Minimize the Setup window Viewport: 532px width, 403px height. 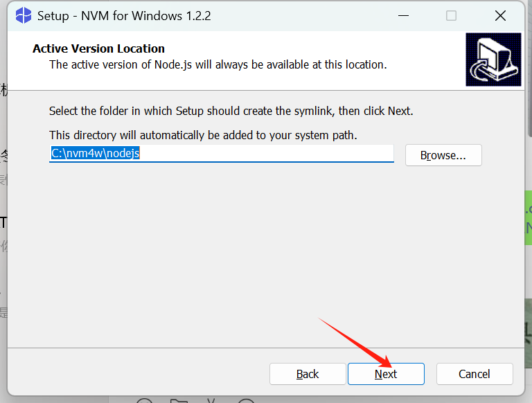pyautogui.click(x=403, y=16)
